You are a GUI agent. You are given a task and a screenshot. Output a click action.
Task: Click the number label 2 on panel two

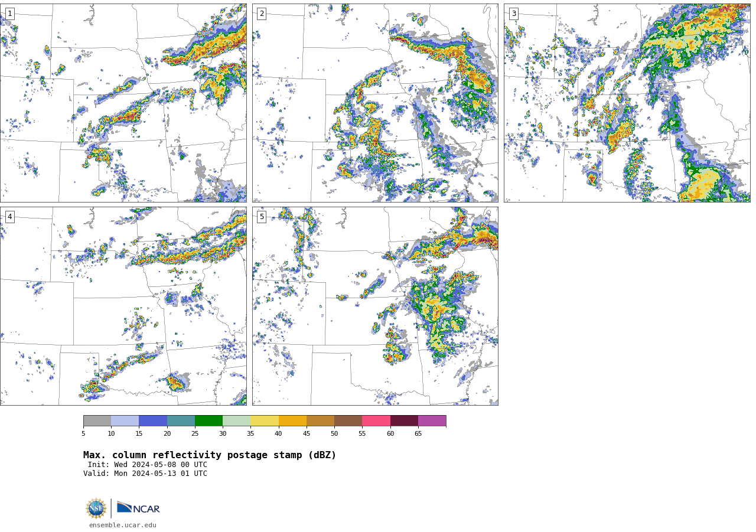pos(262,14)
